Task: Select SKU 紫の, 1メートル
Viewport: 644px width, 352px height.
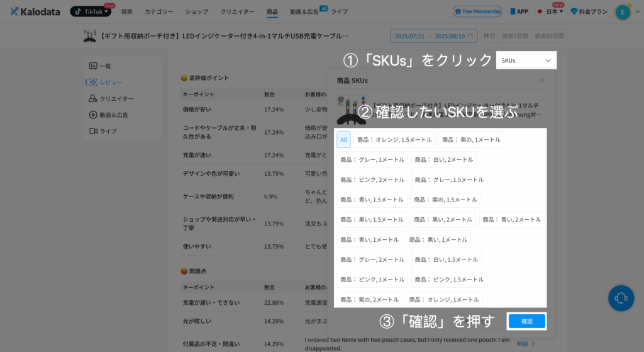Action: (x=471, y=139)
